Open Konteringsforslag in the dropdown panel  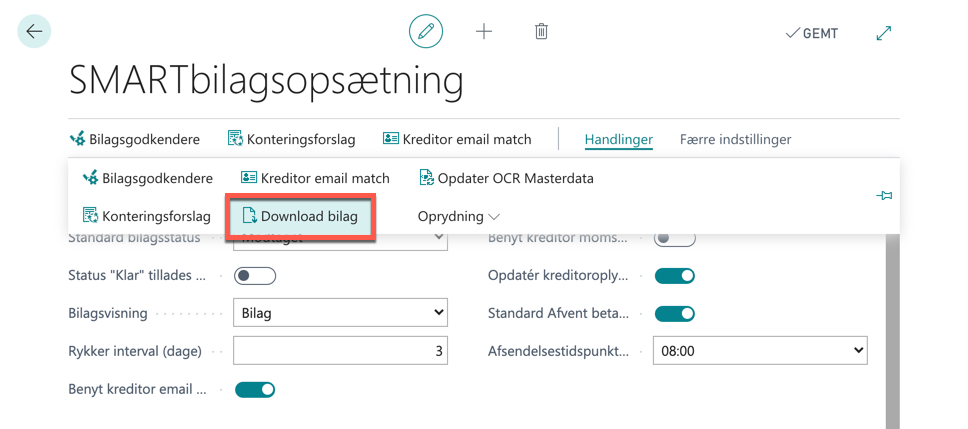coord(147,217)
